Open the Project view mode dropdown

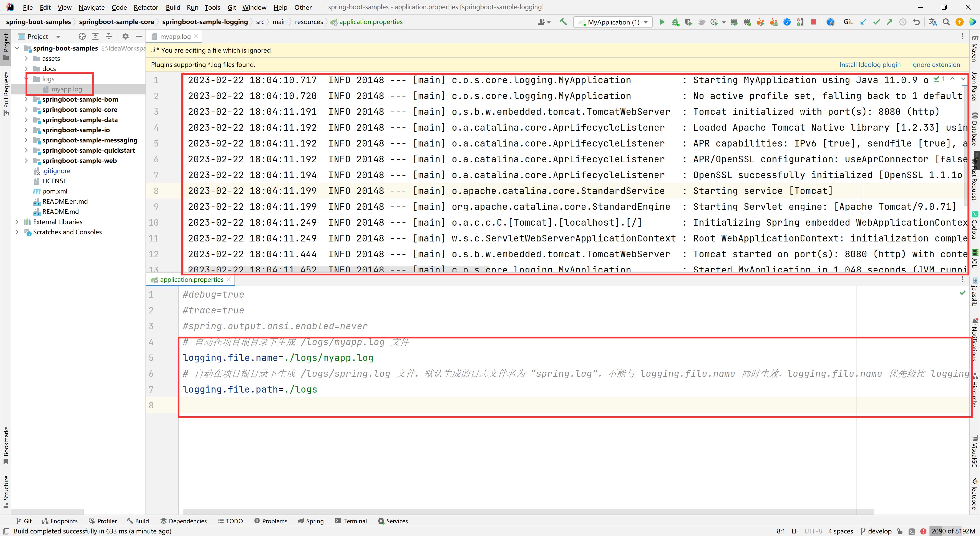(58, 36)
